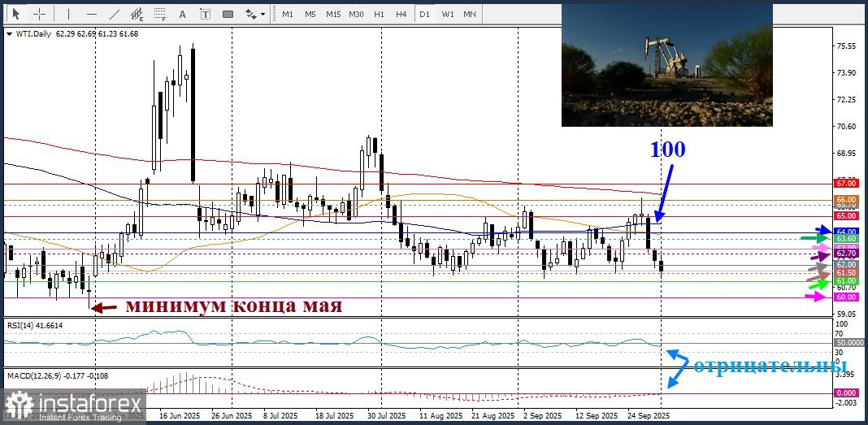Switch to the M1 timeframe
Image resolution: width=868 pixels, height=425 pixels.
tap(288, 14)
